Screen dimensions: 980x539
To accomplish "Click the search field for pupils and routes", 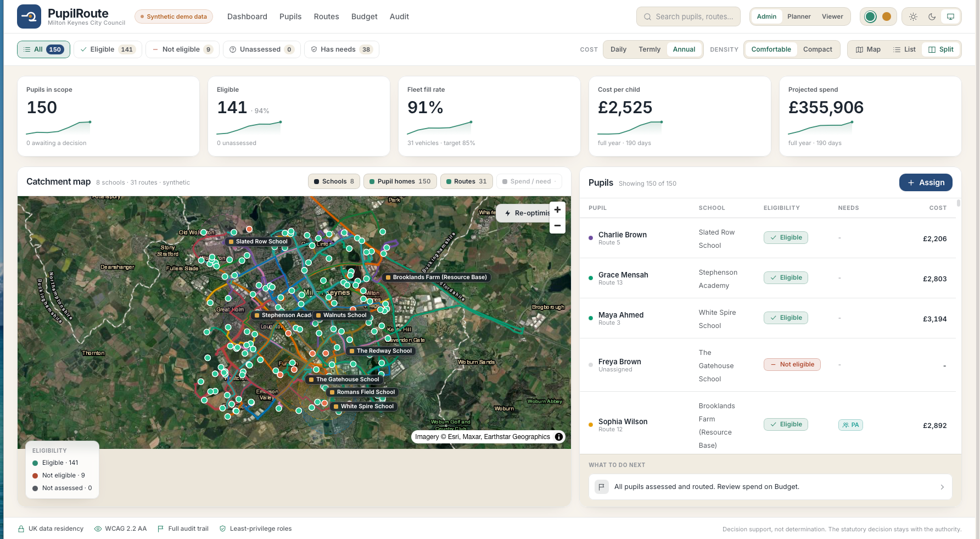I will pyautogui.click(x=688, y=16).
